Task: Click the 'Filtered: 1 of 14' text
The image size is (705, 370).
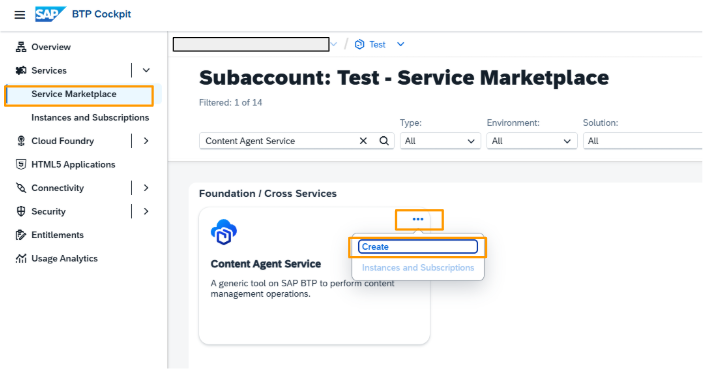Action: point(231,103)
